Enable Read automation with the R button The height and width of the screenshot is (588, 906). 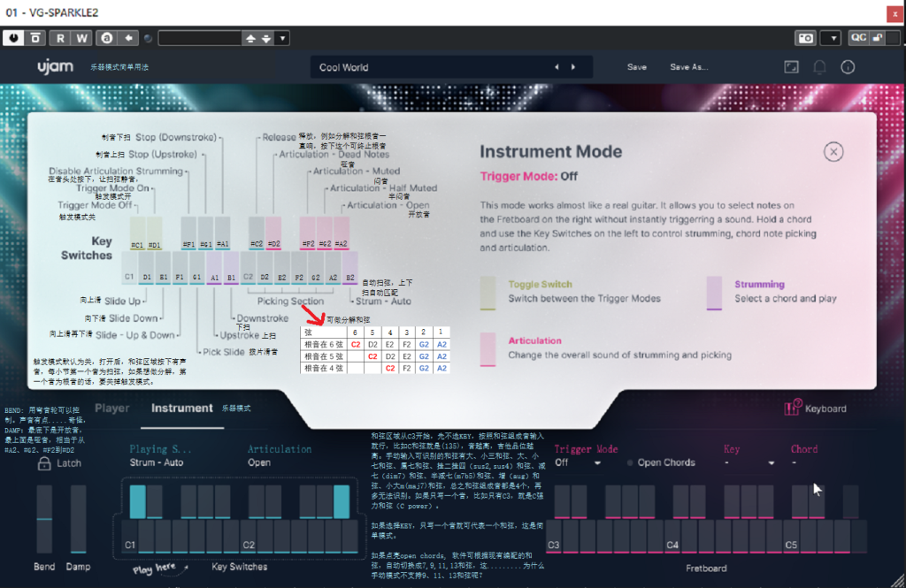[60, 38]
